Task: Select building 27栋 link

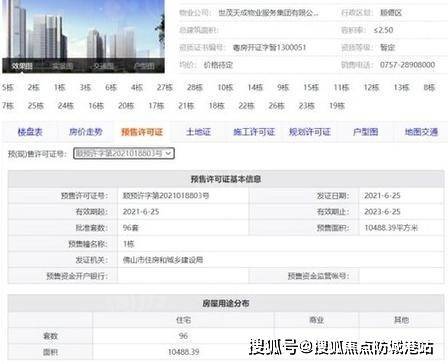Action: click(165, 88)
